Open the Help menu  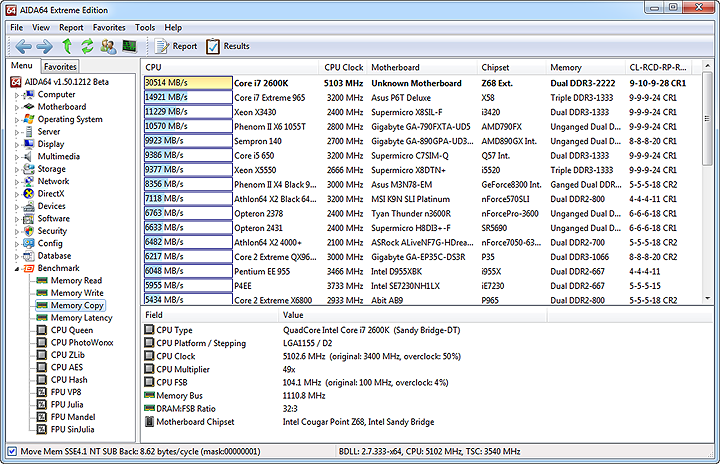[173, 28]
